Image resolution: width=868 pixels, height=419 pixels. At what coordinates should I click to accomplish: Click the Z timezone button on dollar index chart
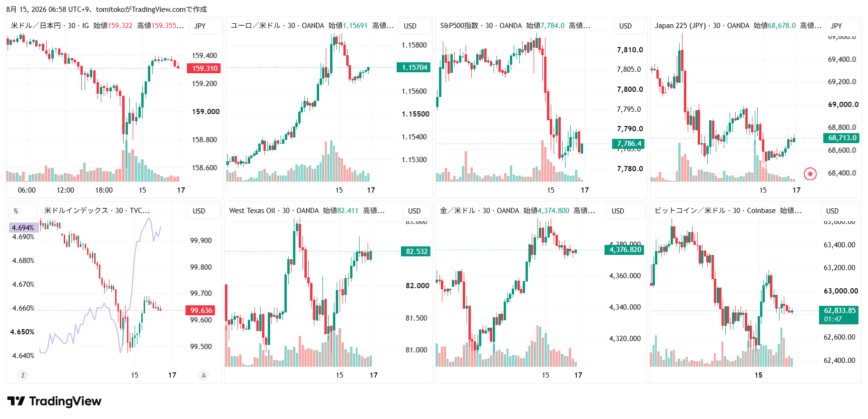(23, 375)
